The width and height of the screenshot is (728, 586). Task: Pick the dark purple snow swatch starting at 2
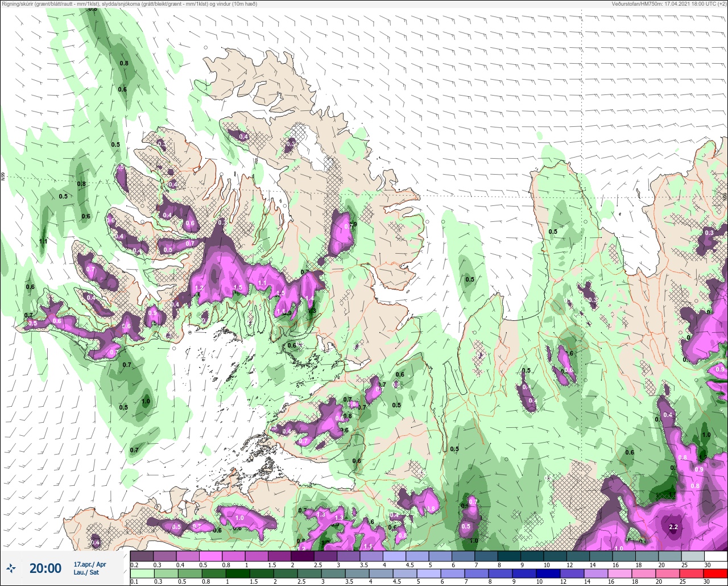coord(303,556)
